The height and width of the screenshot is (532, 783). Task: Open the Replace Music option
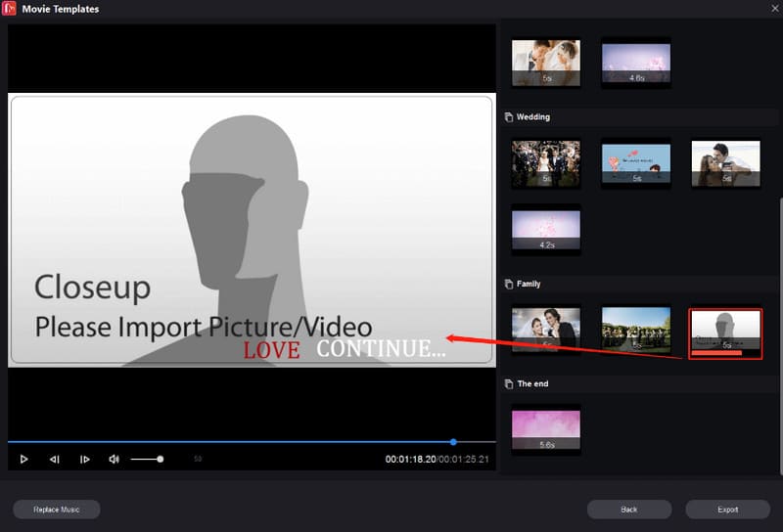point(57,510)
